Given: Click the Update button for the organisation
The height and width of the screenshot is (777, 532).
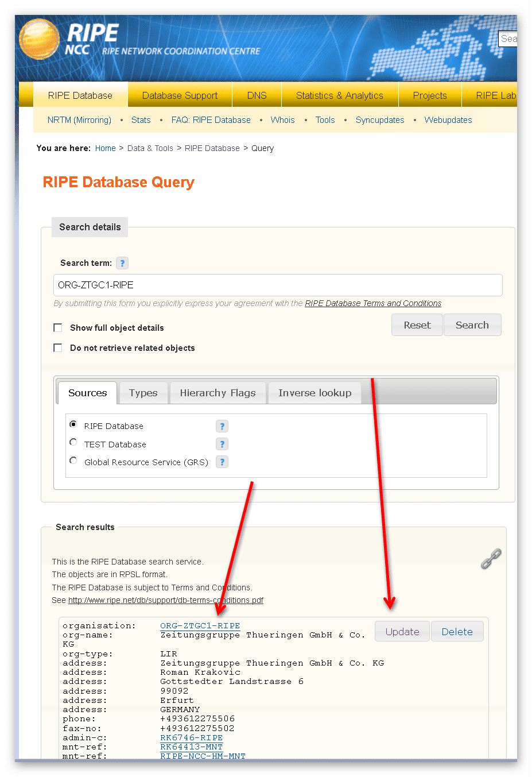Looking at the screenshot, I should click(402, 632).
